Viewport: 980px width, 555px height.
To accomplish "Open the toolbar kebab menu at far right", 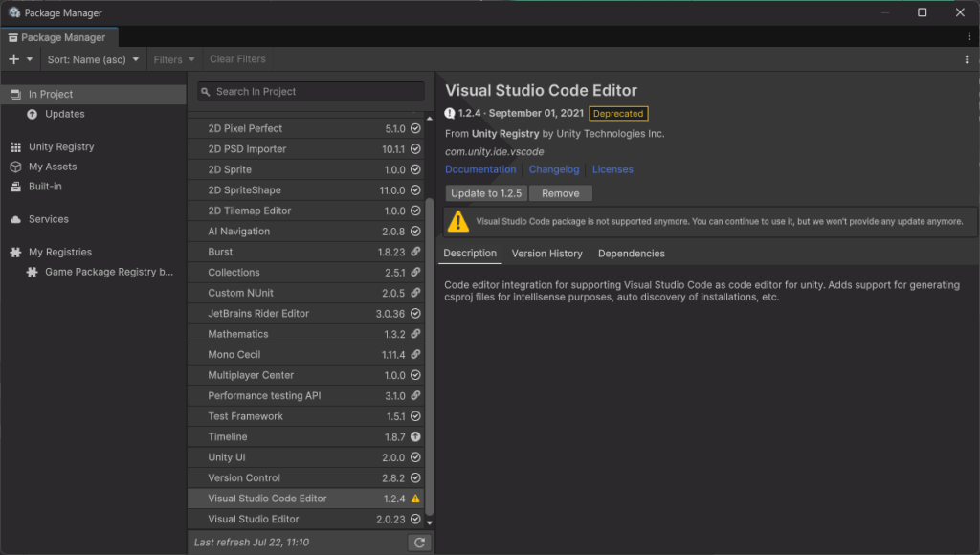I will [967, 59].
